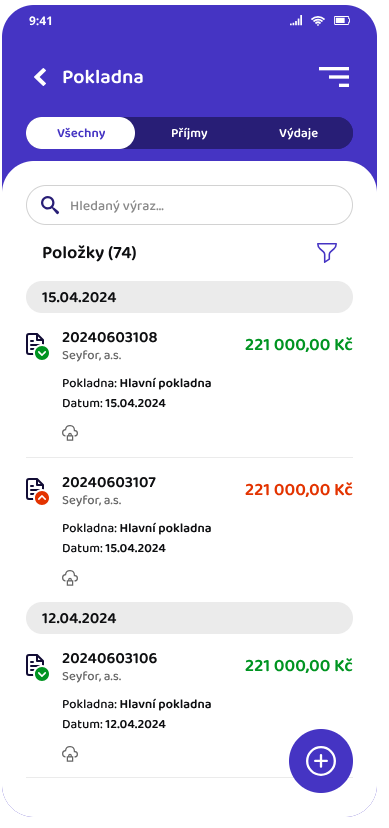Tap the expense document icon for 20240603107
Viewport: 389px width, 828px height.
37,491
